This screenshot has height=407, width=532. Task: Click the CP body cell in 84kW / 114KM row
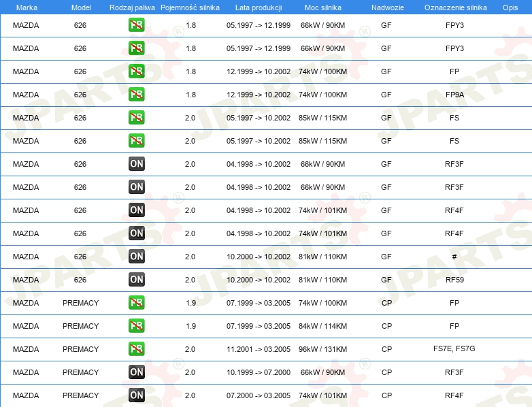point(386,326)
